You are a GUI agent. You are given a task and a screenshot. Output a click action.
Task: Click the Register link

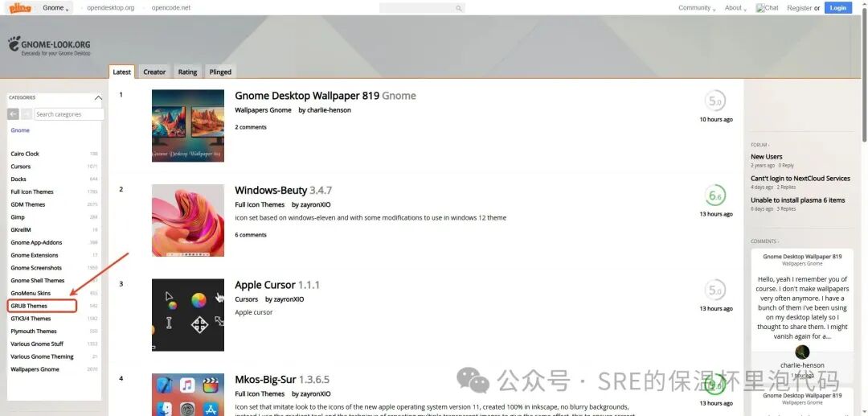800,8
